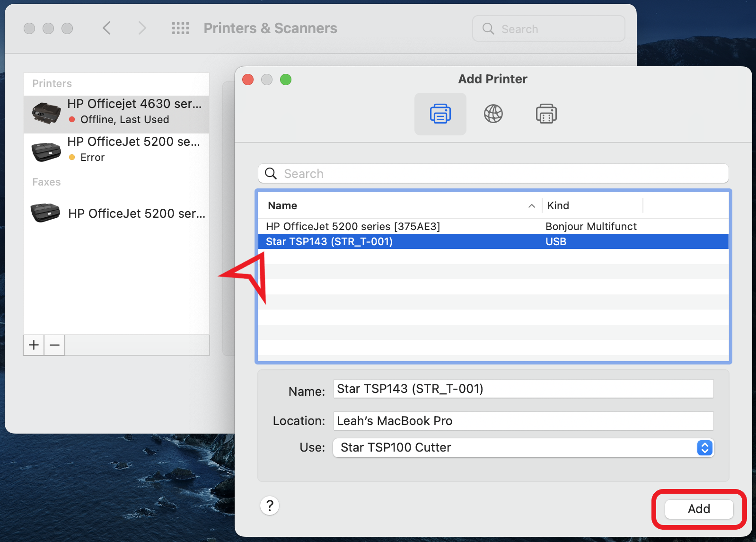Click the Bonjour Multifunct kind cell
The height and width of the screenshot is (542, 756).
point(591,226)
